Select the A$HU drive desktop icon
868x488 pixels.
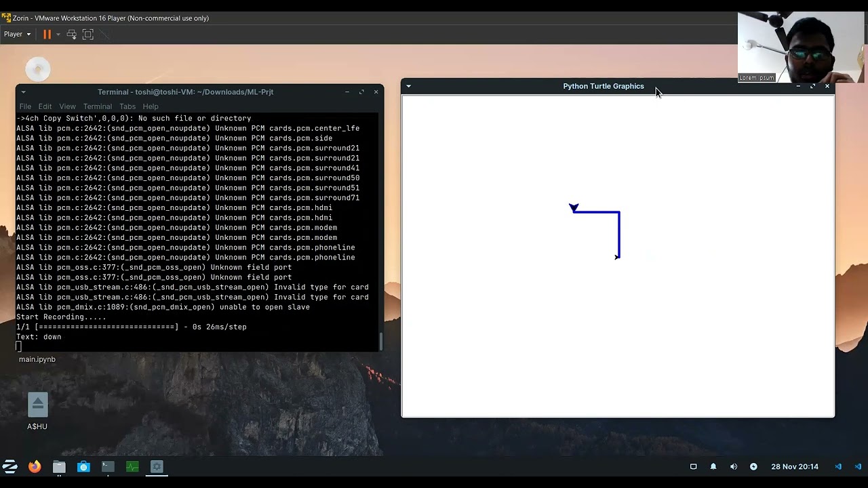coord(37,411)
